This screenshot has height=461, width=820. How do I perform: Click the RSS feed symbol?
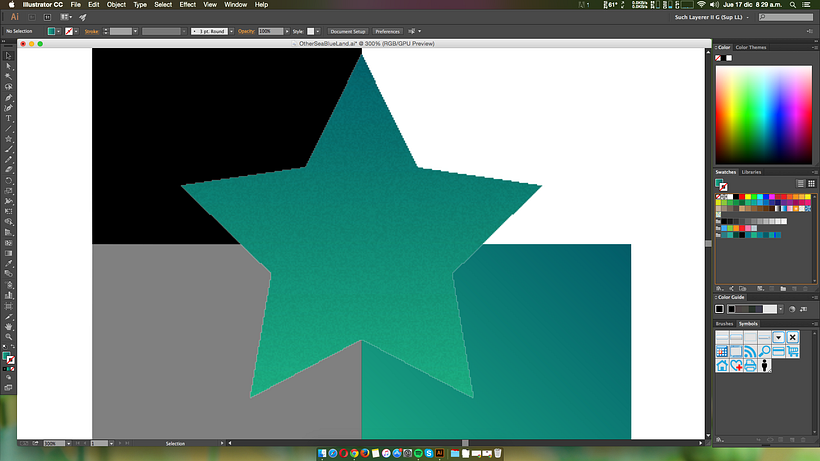coord(750,351)
